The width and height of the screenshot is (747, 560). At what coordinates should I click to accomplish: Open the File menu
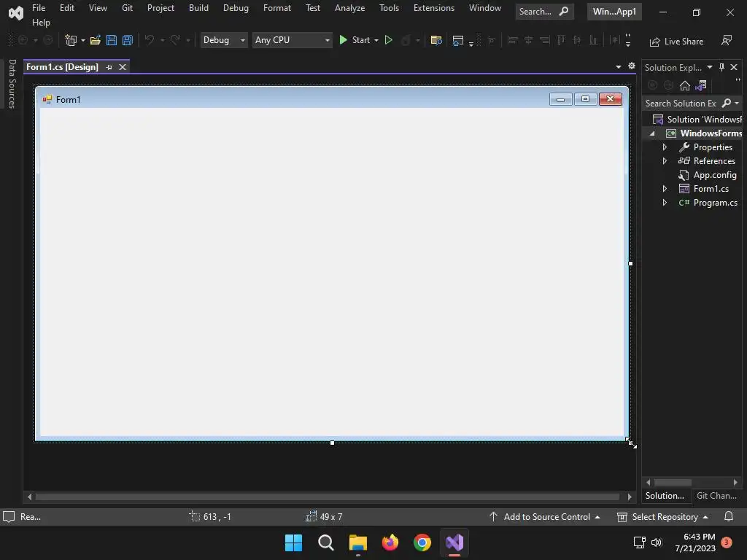39,7
